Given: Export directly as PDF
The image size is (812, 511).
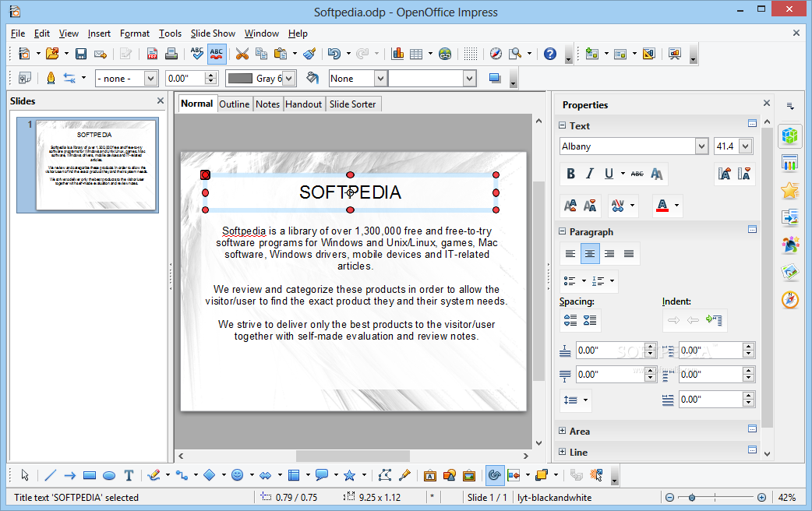Looking at the screenshot, I should coord(152,54).
